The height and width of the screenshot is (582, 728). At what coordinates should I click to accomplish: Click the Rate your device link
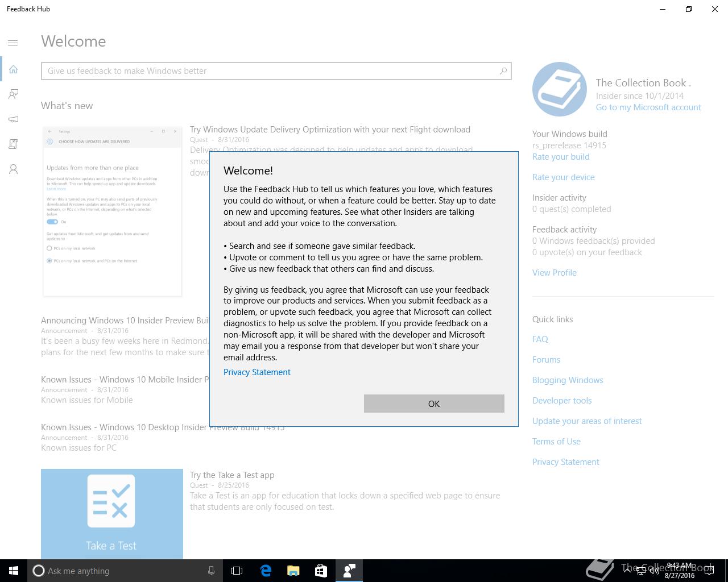pyautogui.click(x=564, y=177)
